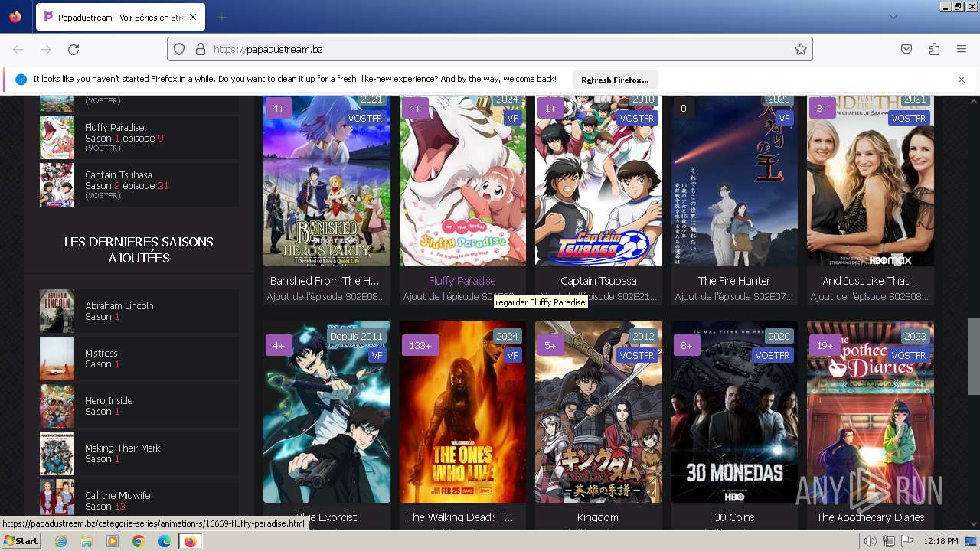
Task: Reload the page with the refresh icon
Action: [73, 49]
